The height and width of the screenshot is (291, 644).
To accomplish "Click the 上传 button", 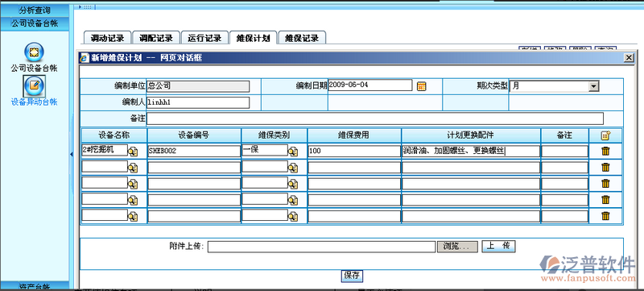I will point(498,246).
